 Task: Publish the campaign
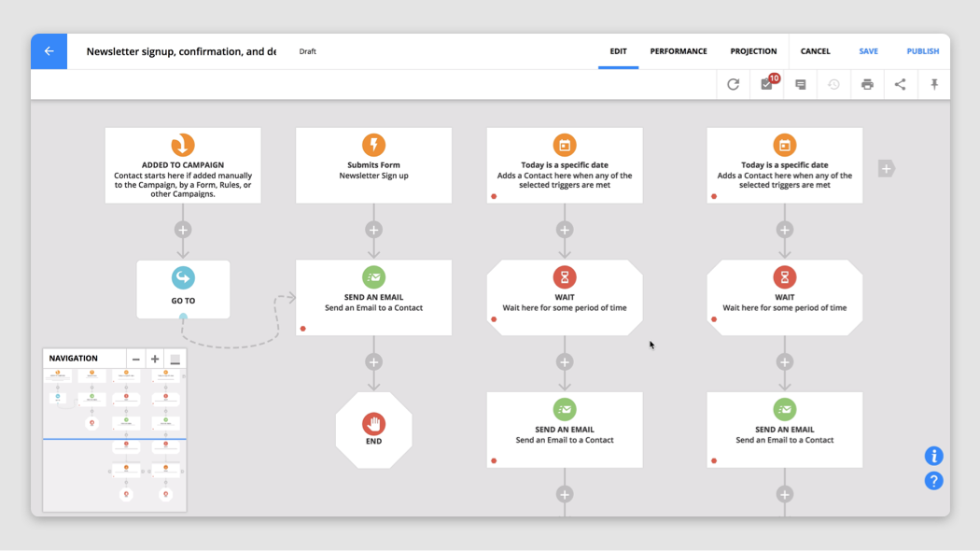coord(922,51)
